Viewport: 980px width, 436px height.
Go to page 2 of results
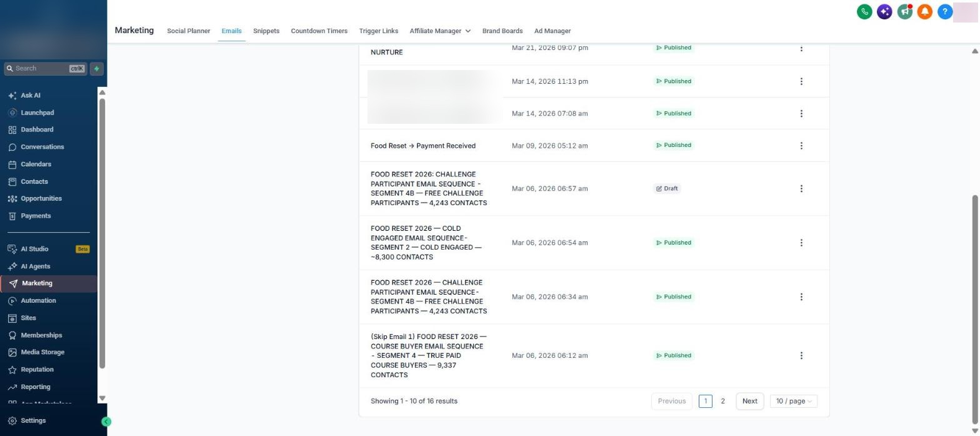[x=723, y=402]
